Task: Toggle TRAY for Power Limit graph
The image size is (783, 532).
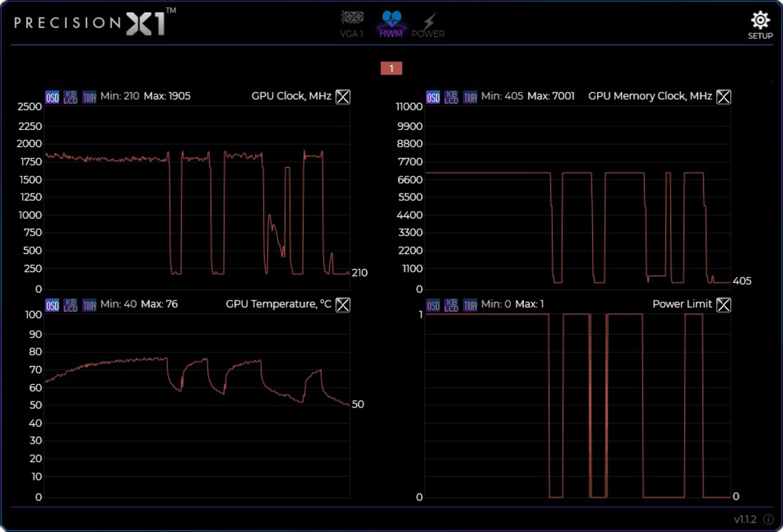Action: pyautogui.click(x=470, y=305)
